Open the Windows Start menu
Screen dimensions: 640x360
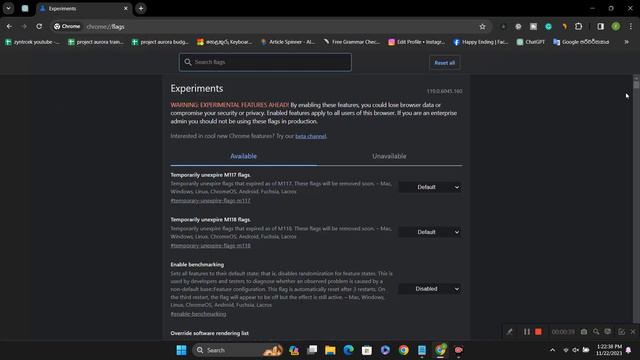182,350
